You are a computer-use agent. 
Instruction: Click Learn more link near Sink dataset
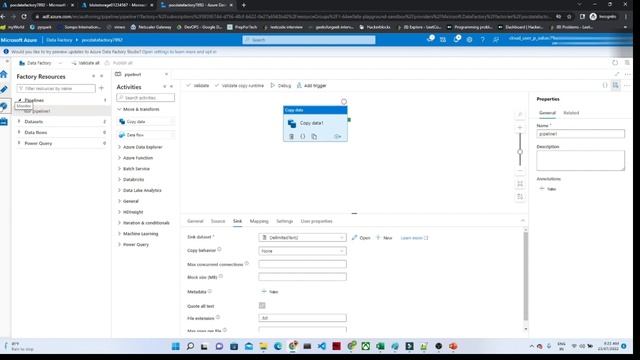(x=414, y=238)
